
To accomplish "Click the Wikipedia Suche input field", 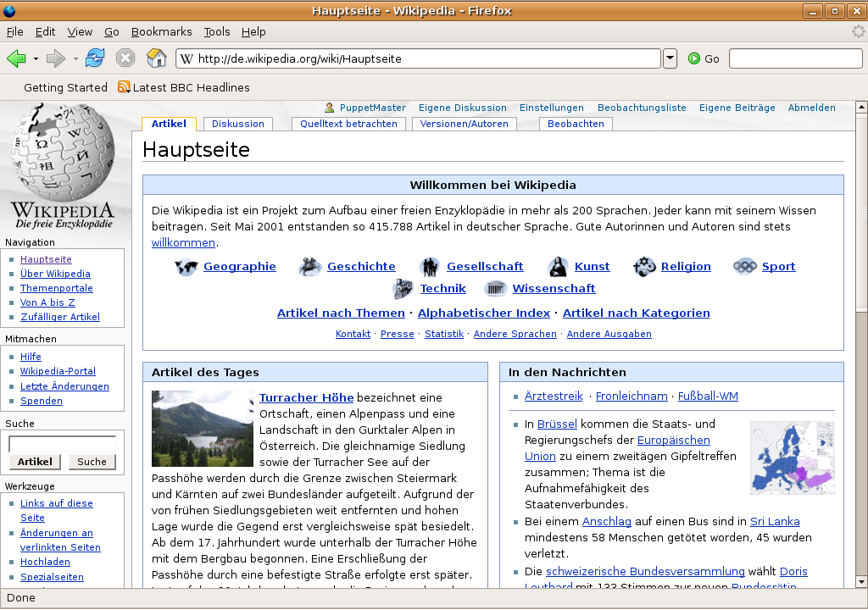I will point(63,444).
